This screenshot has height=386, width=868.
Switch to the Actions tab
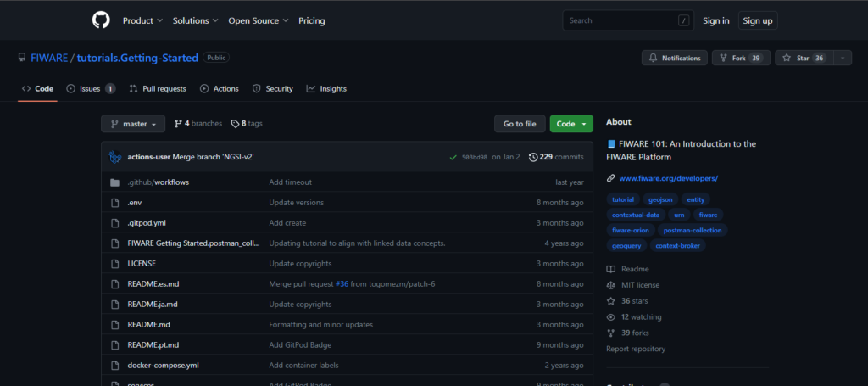(220, 88)
